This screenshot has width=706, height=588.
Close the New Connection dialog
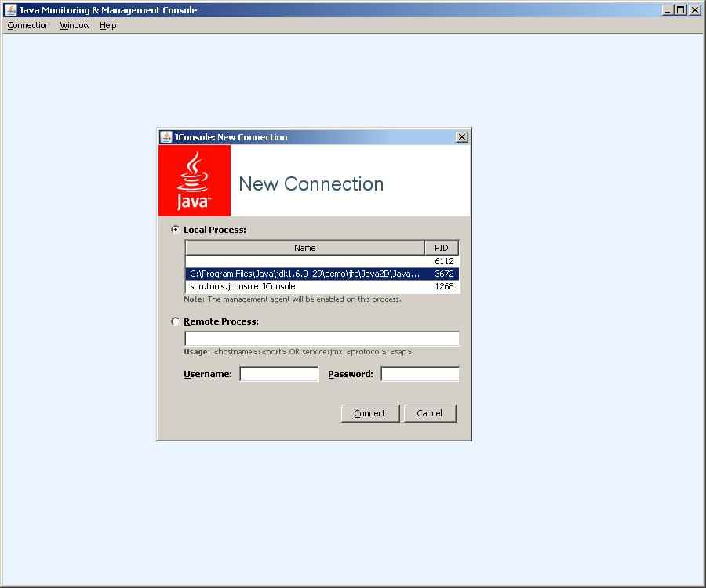click(461, 136)
